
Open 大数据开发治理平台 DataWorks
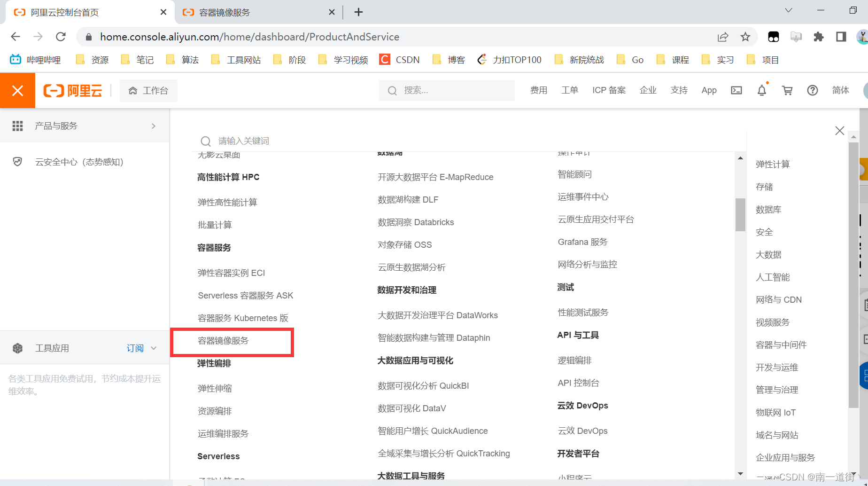[438, 315]
